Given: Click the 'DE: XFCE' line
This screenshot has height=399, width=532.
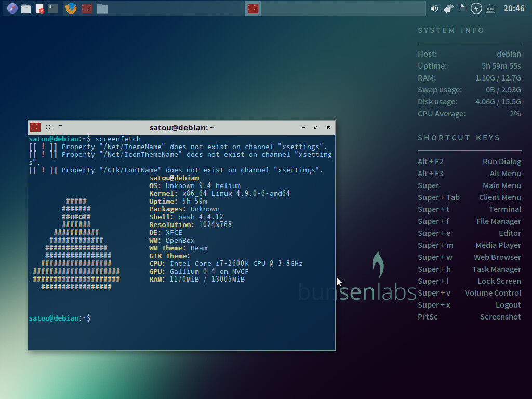Looking at the screenshot, I should [166, 232].
